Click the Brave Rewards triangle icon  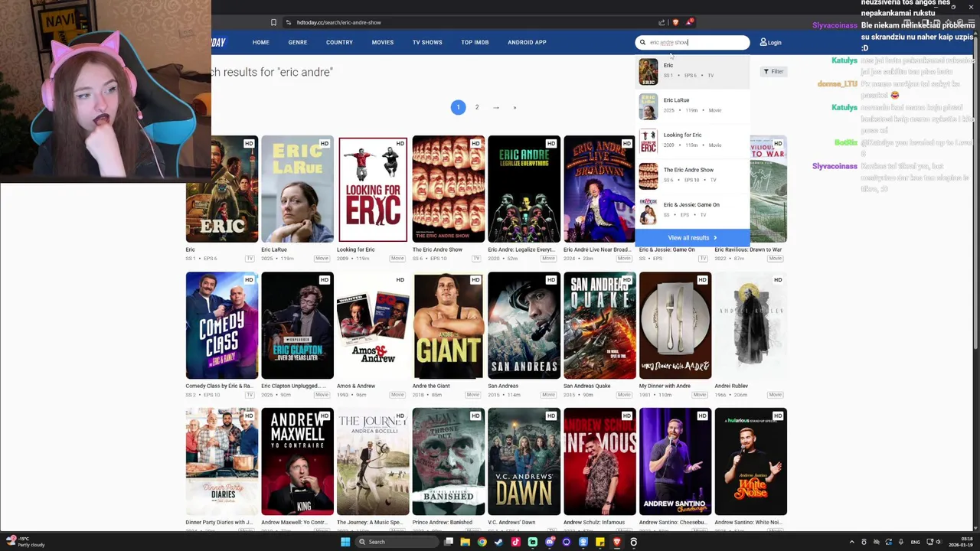[689, 22]
